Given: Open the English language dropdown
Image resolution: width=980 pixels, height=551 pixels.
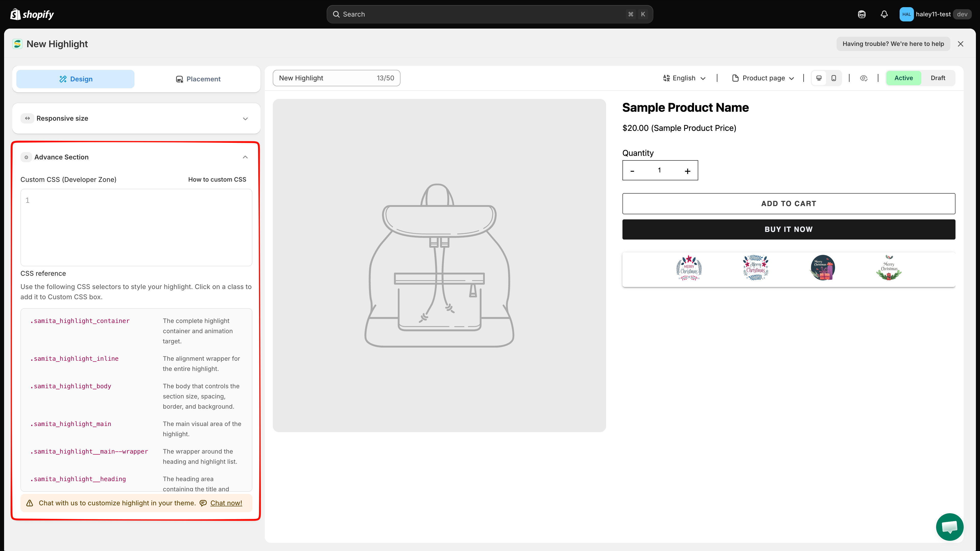Looking at the screenshot, I should tap(684, 78).
